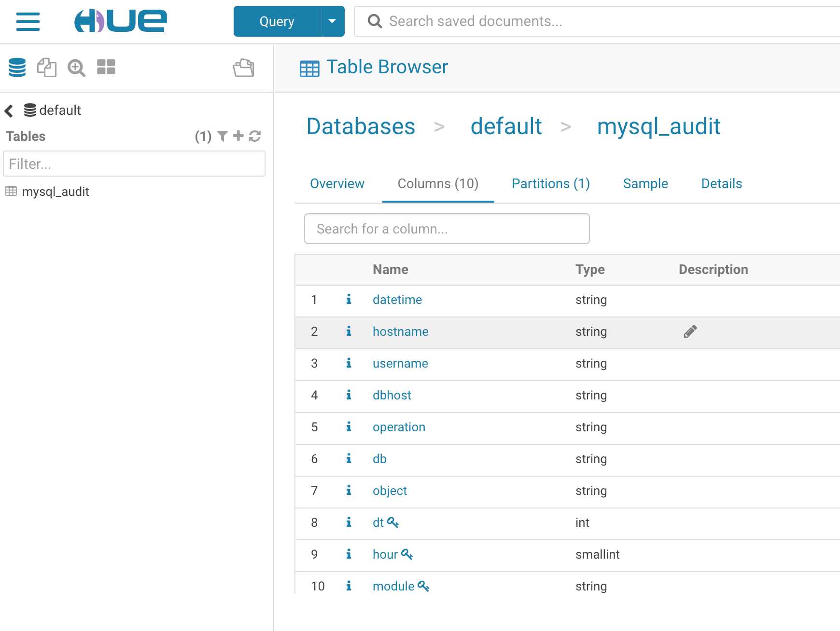This screenshot has height=631, width=840.
Task: Refresh the tables list
Action: (255, 137)
